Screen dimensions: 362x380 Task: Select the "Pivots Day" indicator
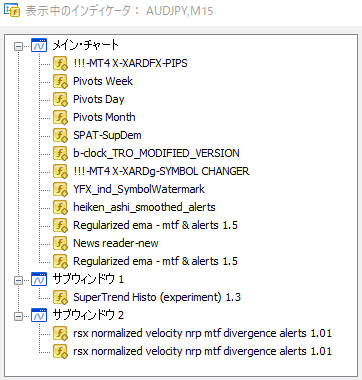pos(99,99)
